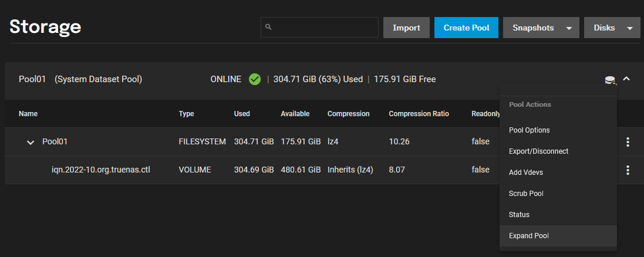Viewport: 644px width, 257px height.
Task: Select the iqn.2022-10.org.truenas.ctl volume name
Action: coord(101,170)
